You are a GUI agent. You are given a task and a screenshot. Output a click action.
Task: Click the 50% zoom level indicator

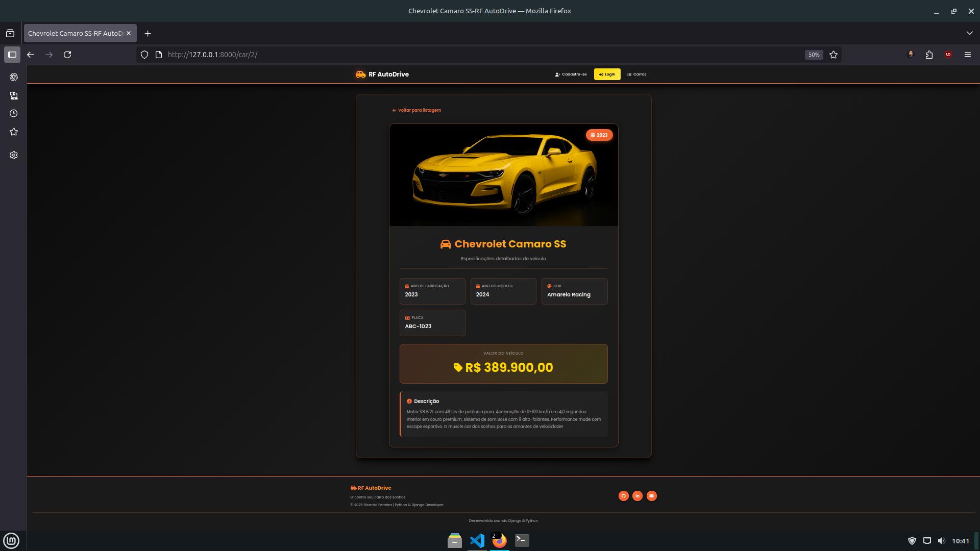pos(814,55)
